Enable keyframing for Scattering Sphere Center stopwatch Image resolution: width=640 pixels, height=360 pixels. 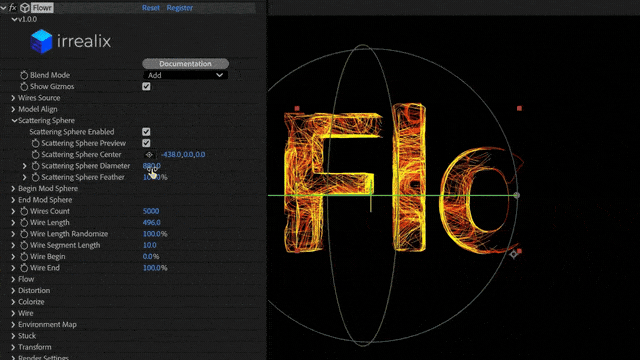coord(36,155)
